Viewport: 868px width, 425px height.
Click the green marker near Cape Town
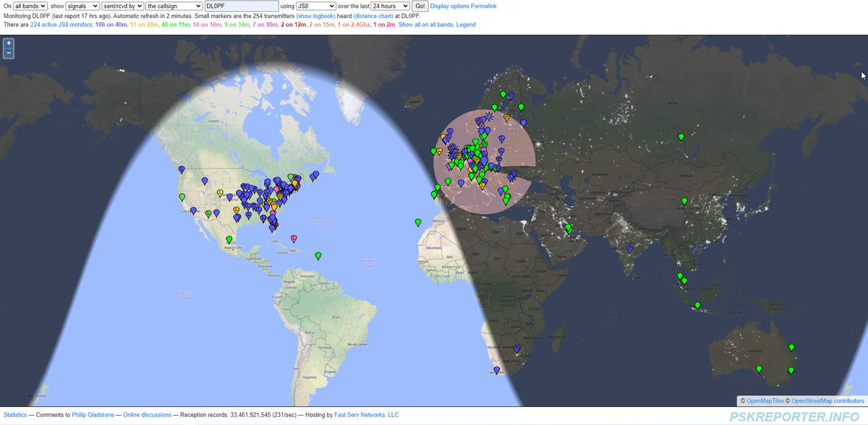pyautogui.click(x=496, y=370)
